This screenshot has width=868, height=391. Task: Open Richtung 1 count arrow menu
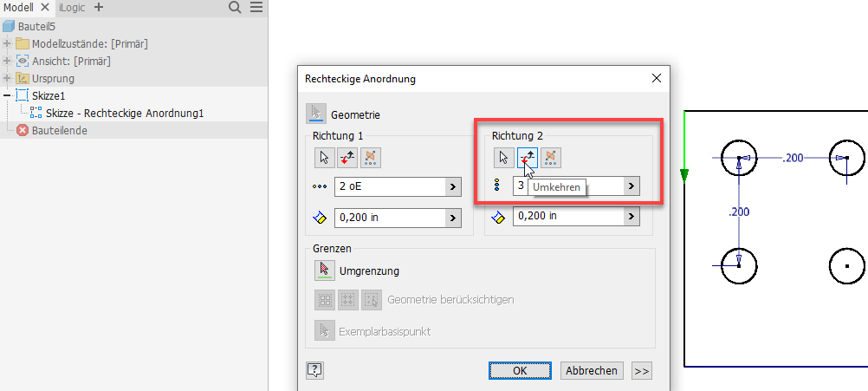pyautogui.click(x=453, y=186)
